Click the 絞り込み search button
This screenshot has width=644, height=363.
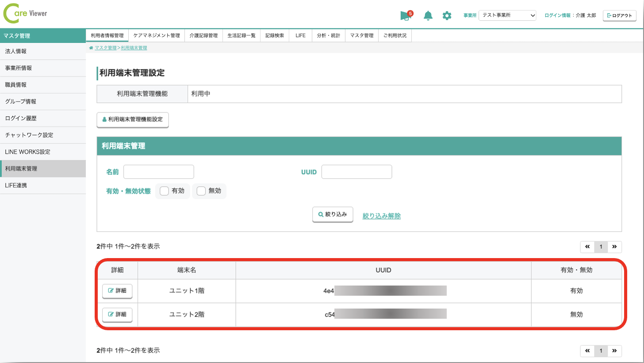click(333, 214)
